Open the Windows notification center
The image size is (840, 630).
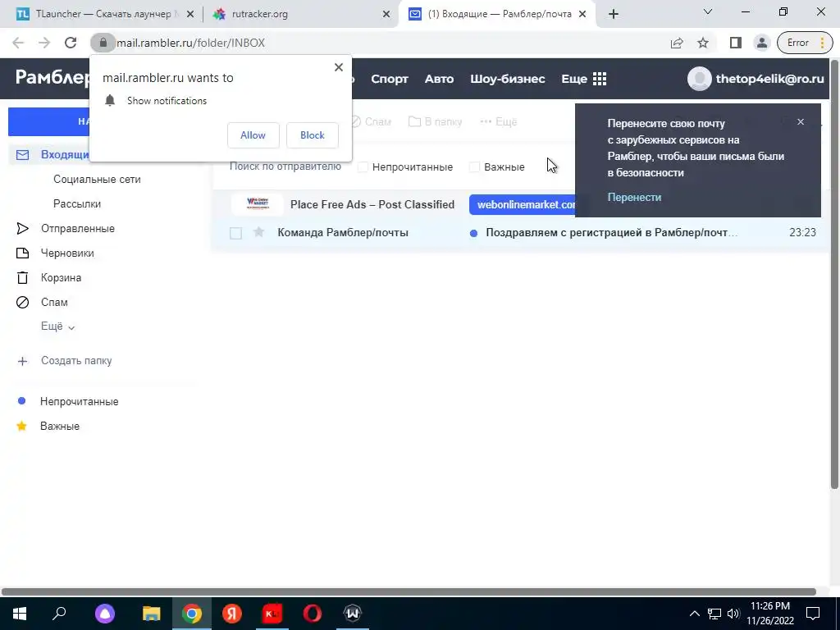813,614
